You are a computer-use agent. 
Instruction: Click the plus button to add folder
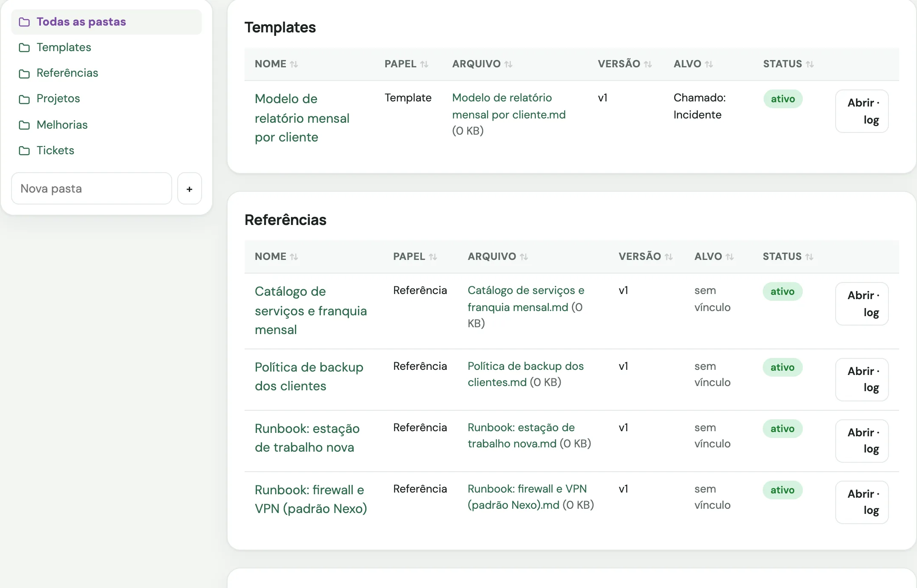click(190, 188)
